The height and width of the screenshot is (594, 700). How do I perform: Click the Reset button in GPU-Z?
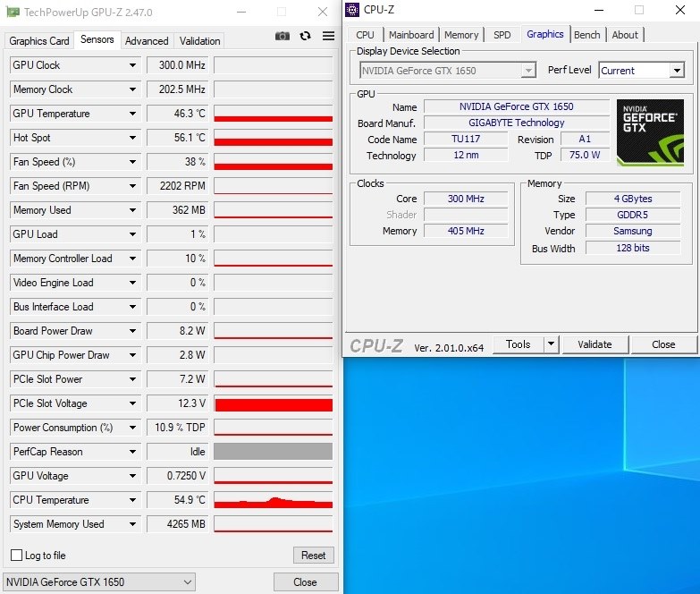click(314, 556)
